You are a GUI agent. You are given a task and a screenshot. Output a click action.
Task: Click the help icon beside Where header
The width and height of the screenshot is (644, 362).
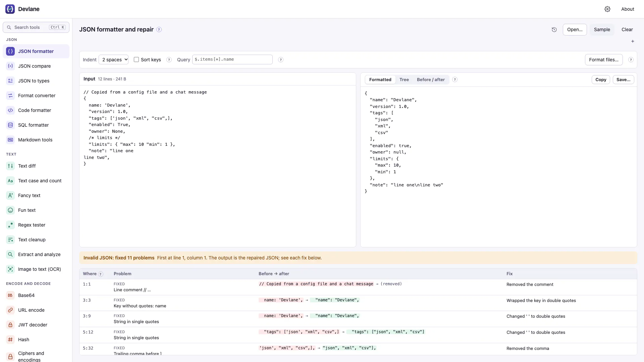100,274
